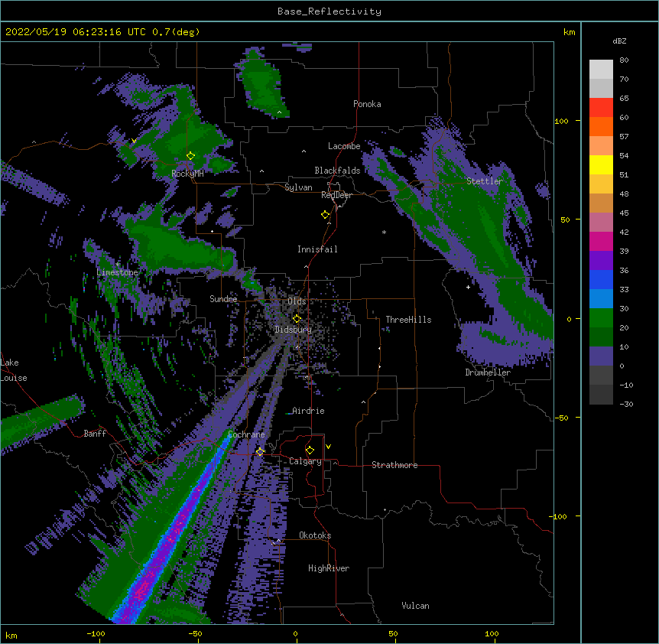Click the green 20 dBZ color swatch

[601, 318]
